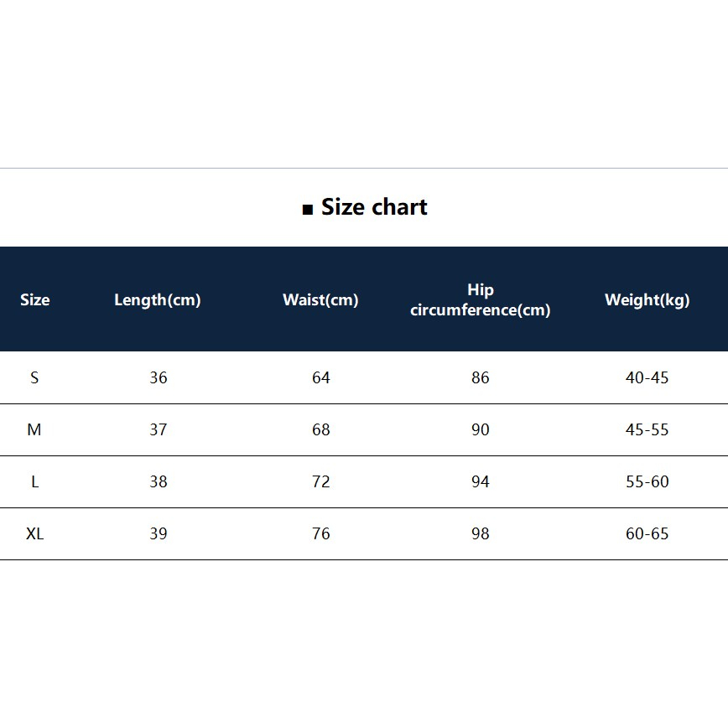728x728 pixels.
Task: Select hip value 86 for size S
Action: (x=480, y=377)
